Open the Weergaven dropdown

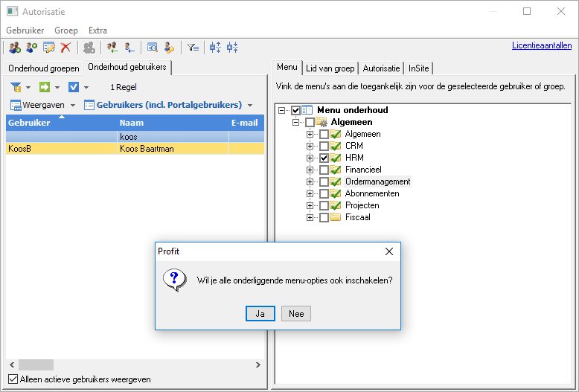pos(43,105)
